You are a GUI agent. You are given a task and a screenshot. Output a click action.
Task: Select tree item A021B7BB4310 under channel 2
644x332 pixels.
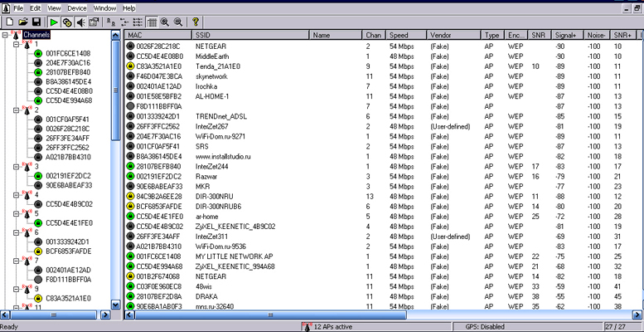[68, 157]
